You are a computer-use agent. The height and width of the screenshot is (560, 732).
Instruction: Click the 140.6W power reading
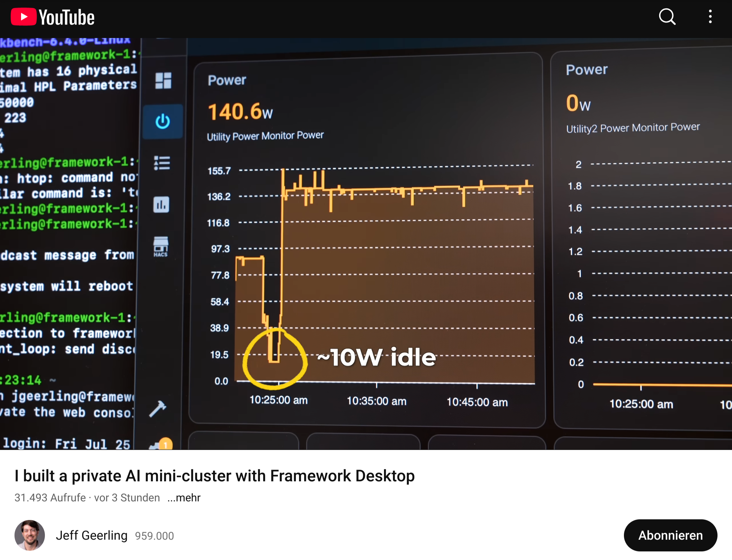tap(240, 112)
